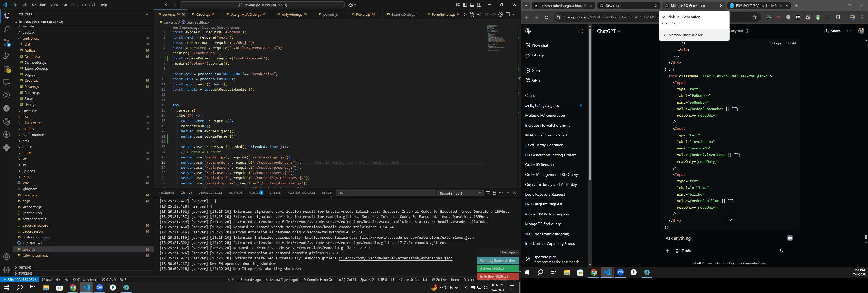Start ChatGPT voice mode
The width and height of the screenshot is (868, 293).
coord(793,251)
